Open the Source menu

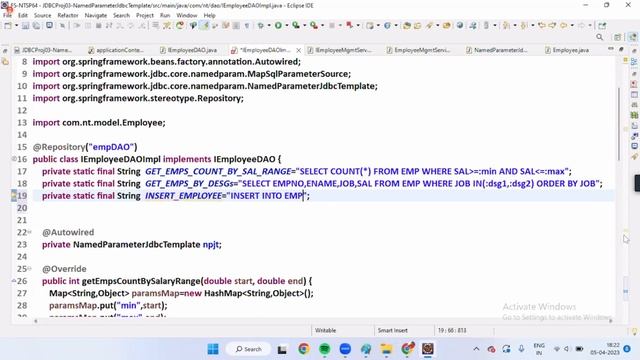[x=42, y=15]
